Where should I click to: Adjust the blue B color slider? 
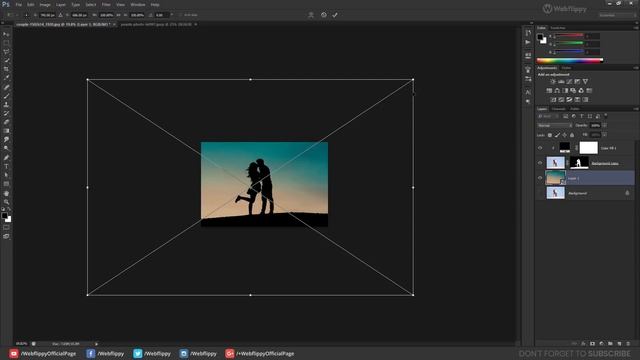point(570,52)
